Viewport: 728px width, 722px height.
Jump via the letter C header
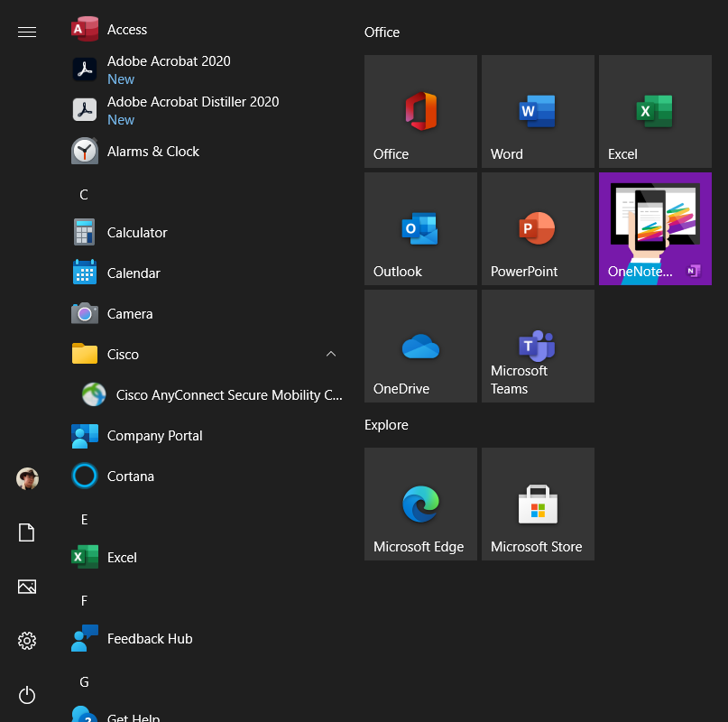(84, 195)
